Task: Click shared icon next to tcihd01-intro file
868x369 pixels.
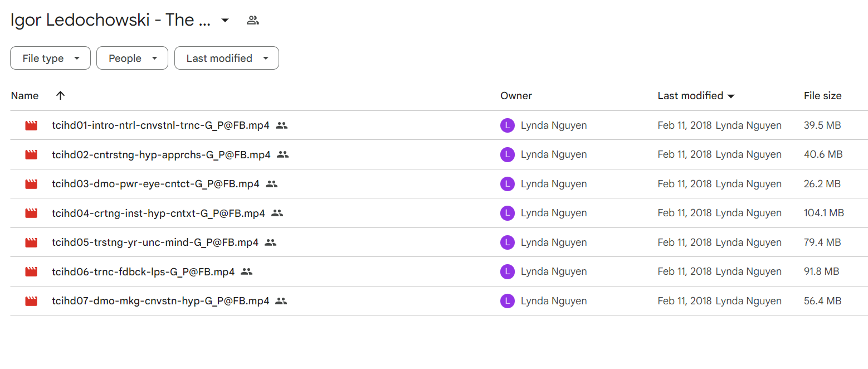Action: pyautogui.click(x=281, y=125)
